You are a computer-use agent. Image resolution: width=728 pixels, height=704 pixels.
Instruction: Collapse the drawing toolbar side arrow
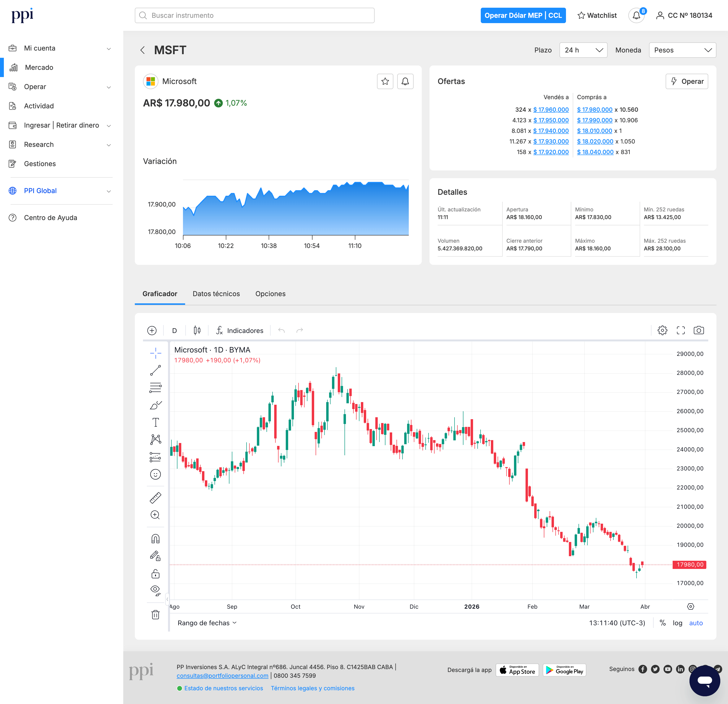(167, 599)
